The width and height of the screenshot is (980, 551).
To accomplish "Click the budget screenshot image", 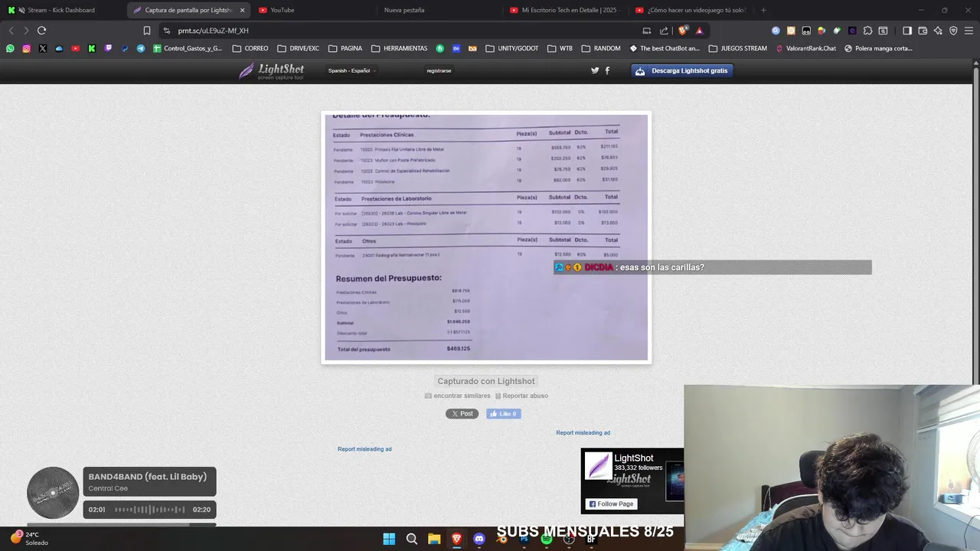I will [x=486, y=237].
